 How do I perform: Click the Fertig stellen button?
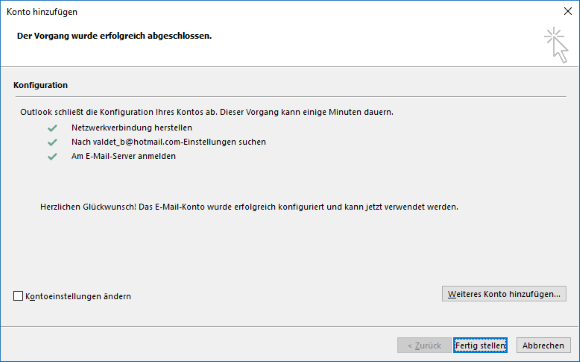pyautogui.click(x=480, y=345)
